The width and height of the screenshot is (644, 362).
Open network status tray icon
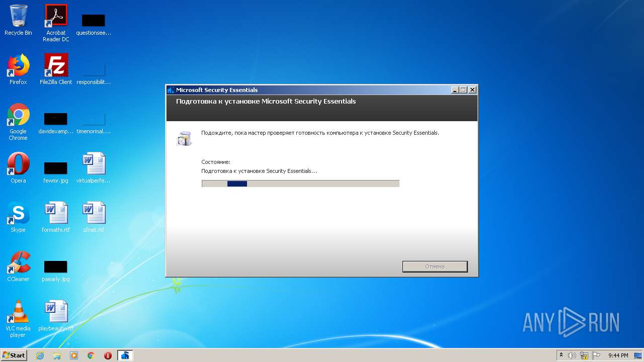tap(584, 355)
